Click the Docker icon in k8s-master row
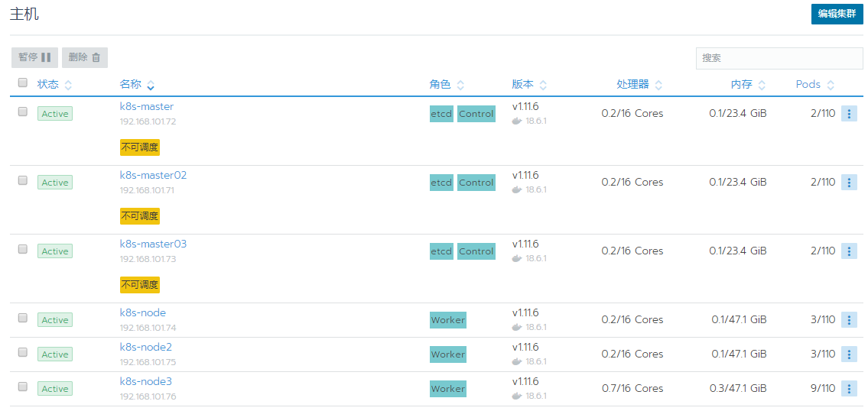868x411 pixels. pos(517,121)
